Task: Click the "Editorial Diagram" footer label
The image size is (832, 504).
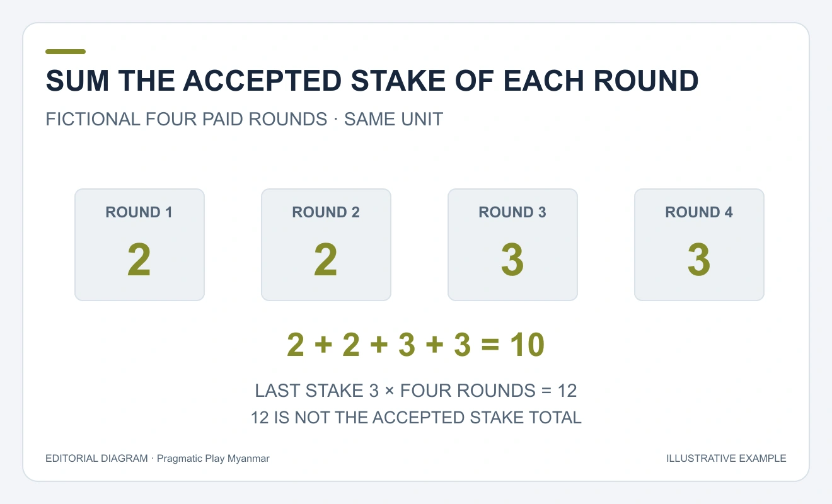Action: [x=96, y=459]
